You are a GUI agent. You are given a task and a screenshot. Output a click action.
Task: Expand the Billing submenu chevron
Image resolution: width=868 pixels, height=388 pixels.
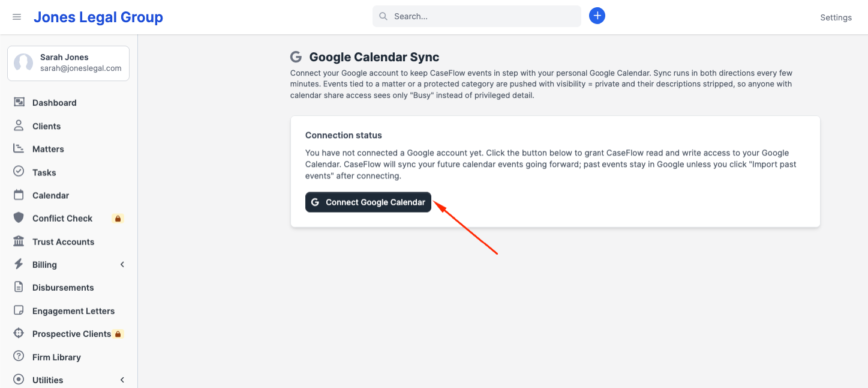(122, 265)
